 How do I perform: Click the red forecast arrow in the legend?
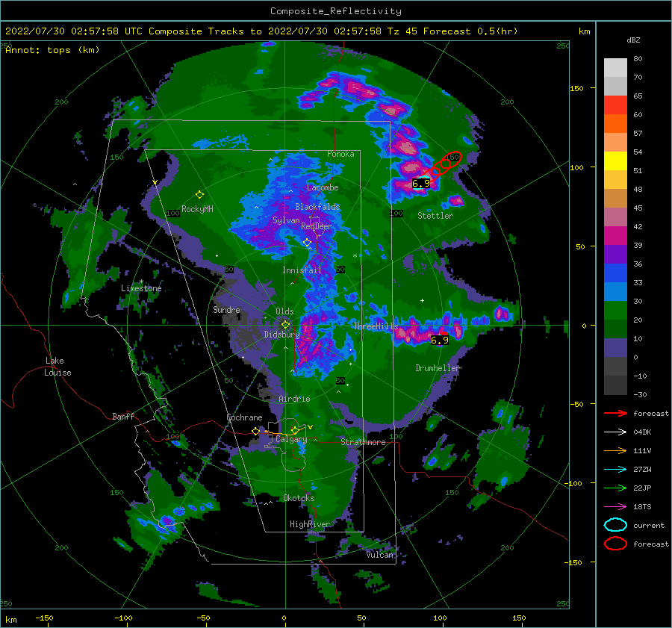(615, 413)
